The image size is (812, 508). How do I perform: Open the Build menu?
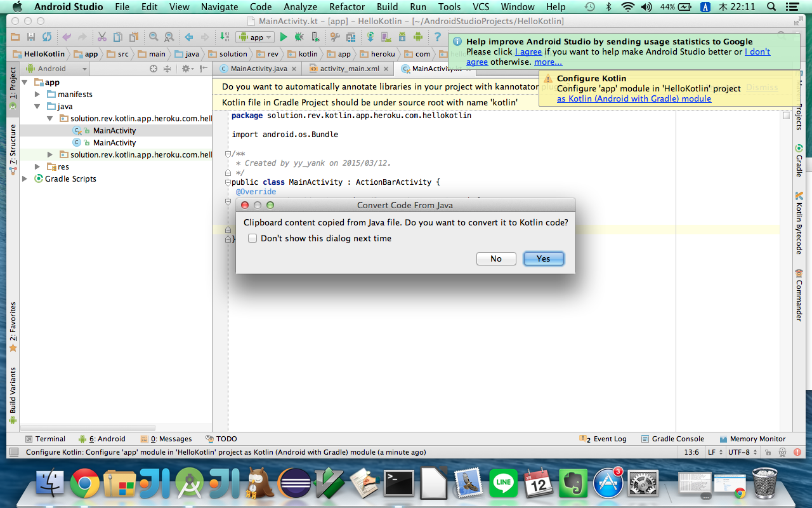[388, 7]
